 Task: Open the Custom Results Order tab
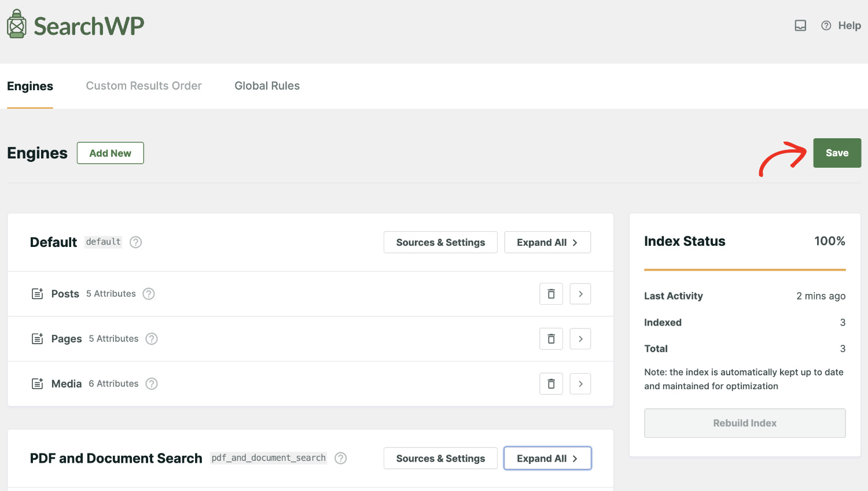[x=144, y=86]
